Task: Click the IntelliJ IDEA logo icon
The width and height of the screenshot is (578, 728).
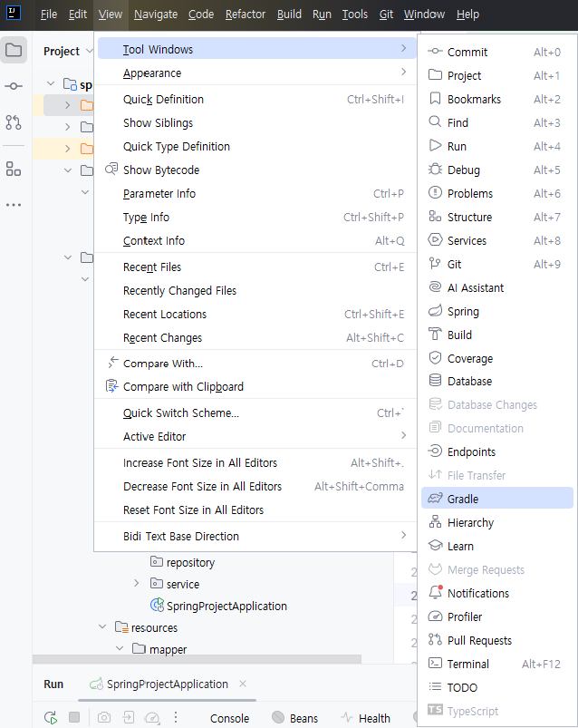Action: coord(14,13)
